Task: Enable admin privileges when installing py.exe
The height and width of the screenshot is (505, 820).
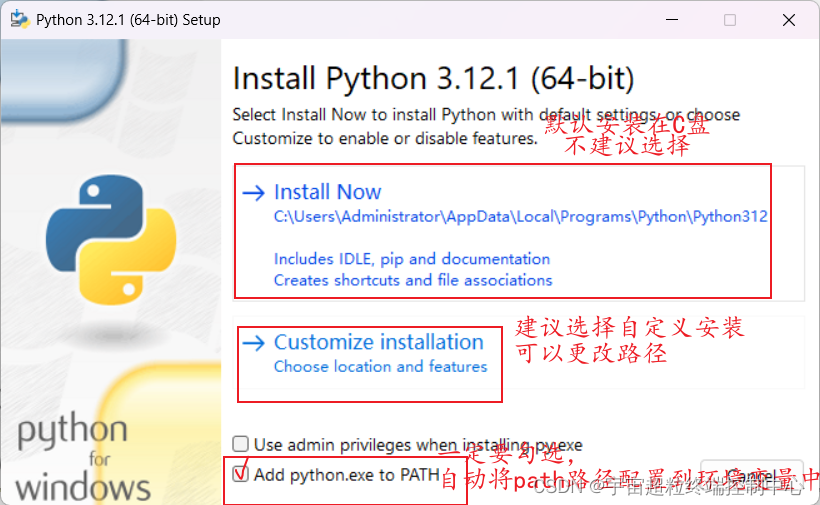Action: pos(240,444)
